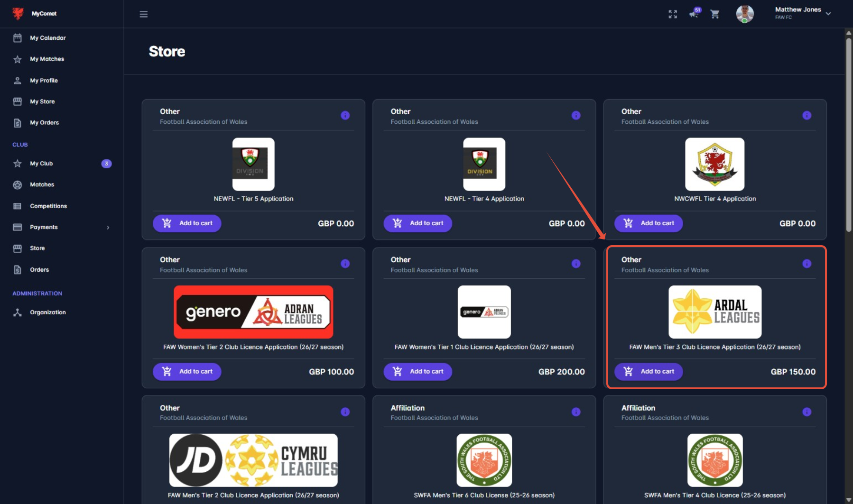The width and height of the screenshot is (853, 504).
Task: Click NWCWFL Tier 4 crest thumbnail
Action: [715, 164]
